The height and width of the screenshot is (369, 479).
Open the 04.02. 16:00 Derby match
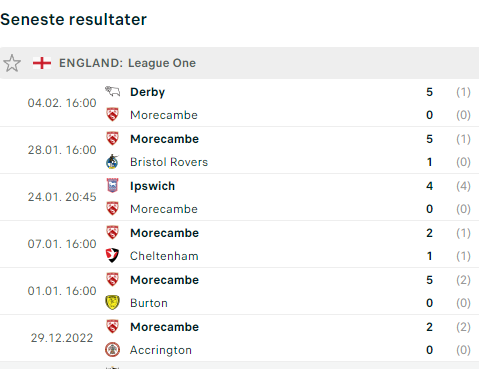point(239,103)
